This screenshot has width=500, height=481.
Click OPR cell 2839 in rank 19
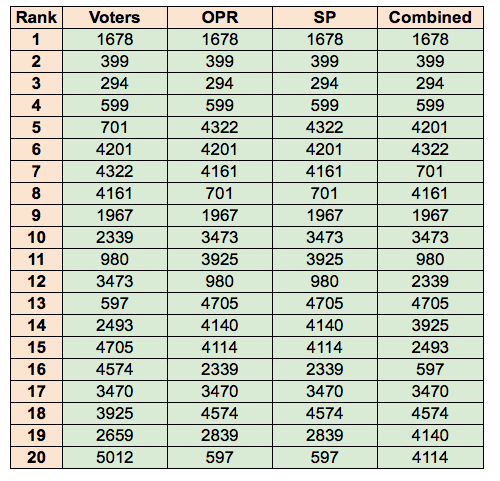coord(220,435)
